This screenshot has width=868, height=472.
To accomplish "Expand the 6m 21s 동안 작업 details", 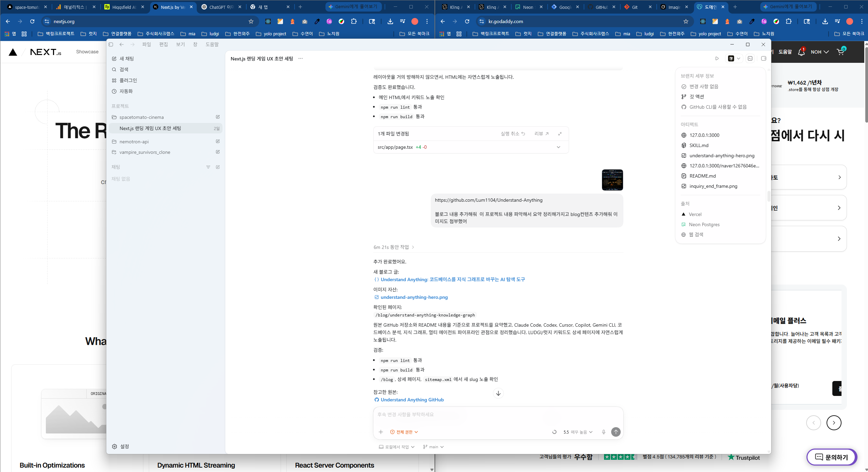I will tap(394, 247).
